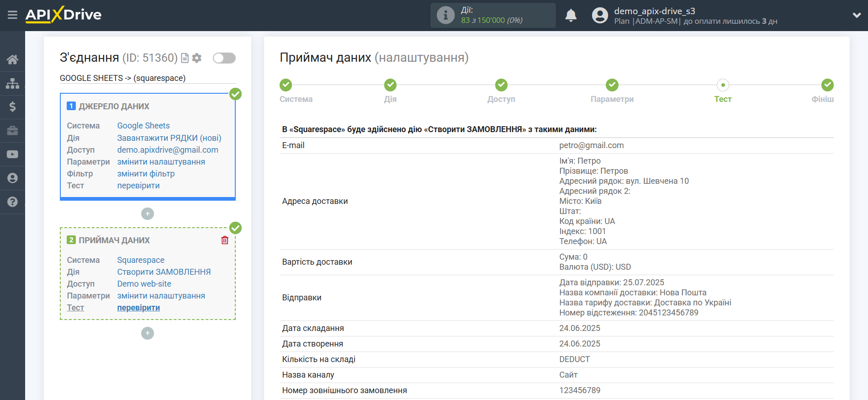Go to Система step

point(286,85)
